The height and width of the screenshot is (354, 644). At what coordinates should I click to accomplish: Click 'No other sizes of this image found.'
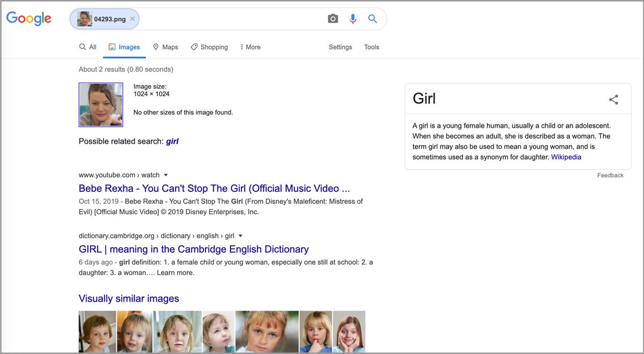click(183, 113)
